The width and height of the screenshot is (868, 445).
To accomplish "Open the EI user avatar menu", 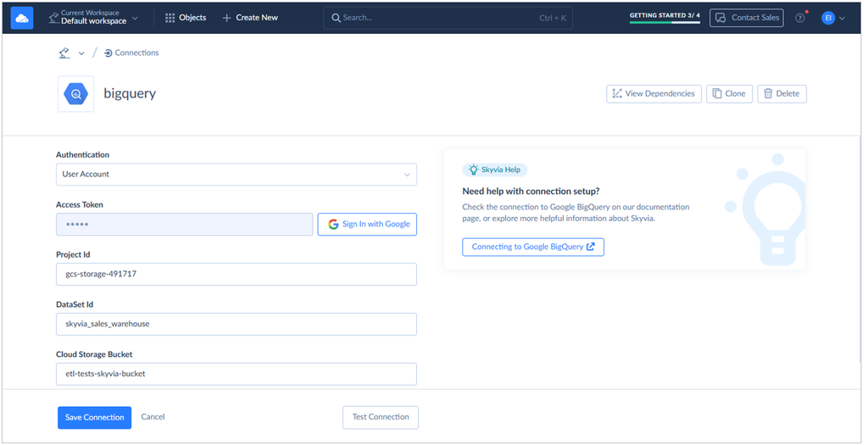I will click(x=828, y=18).
